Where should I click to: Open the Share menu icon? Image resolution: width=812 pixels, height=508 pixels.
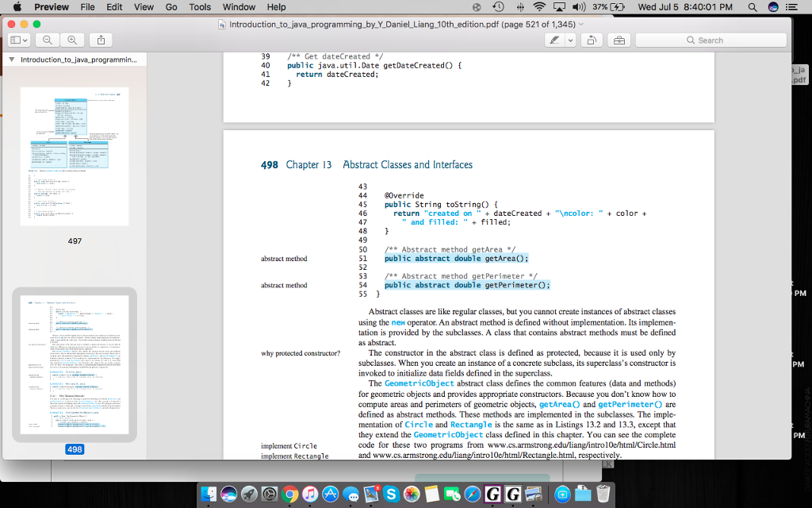pyautogui.click(x=101, y=40)
